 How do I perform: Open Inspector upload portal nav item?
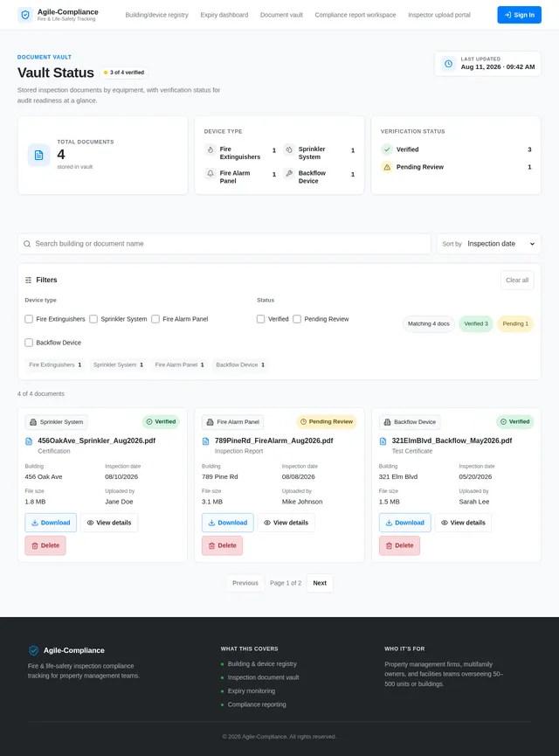(x=439, y=15)
